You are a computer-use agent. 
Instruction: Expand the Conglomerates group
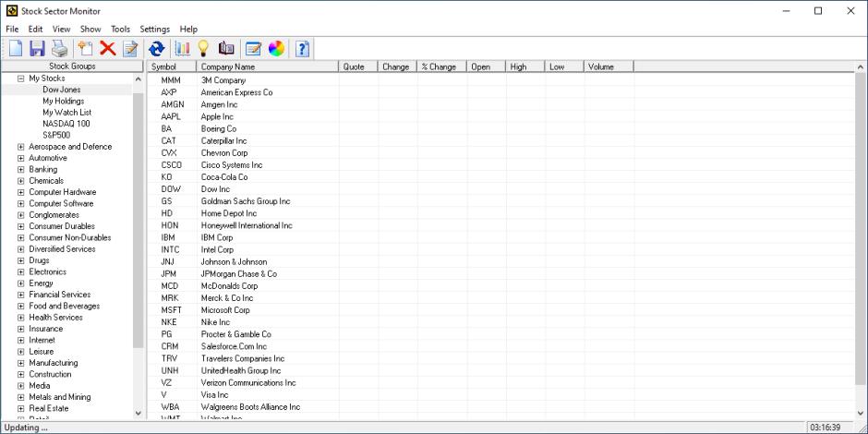pyautogui.click(x=21, y=215)
